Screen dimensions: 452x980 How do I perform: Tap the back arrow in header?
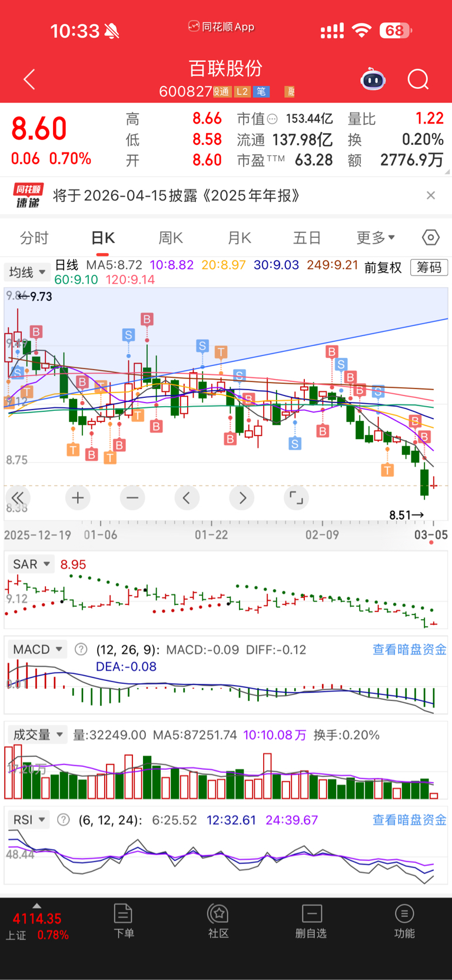coord(29,79)
